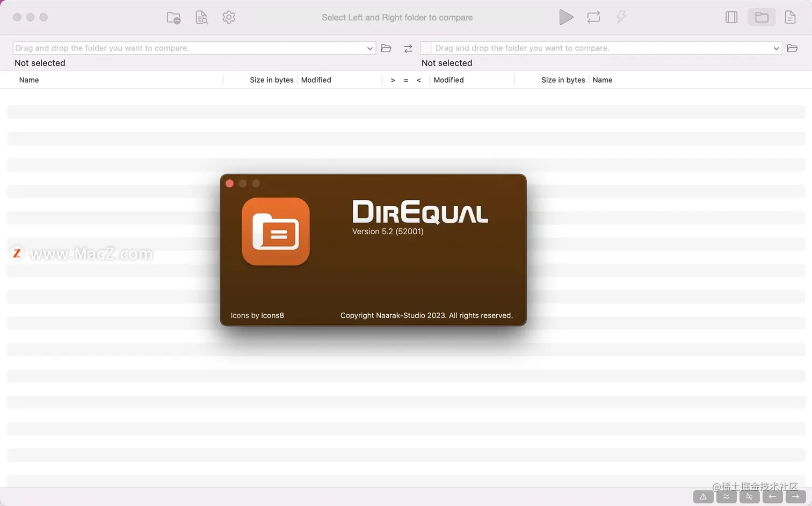
Task: Click Version 5.2 (52001) text
Action: coord(388,232)
